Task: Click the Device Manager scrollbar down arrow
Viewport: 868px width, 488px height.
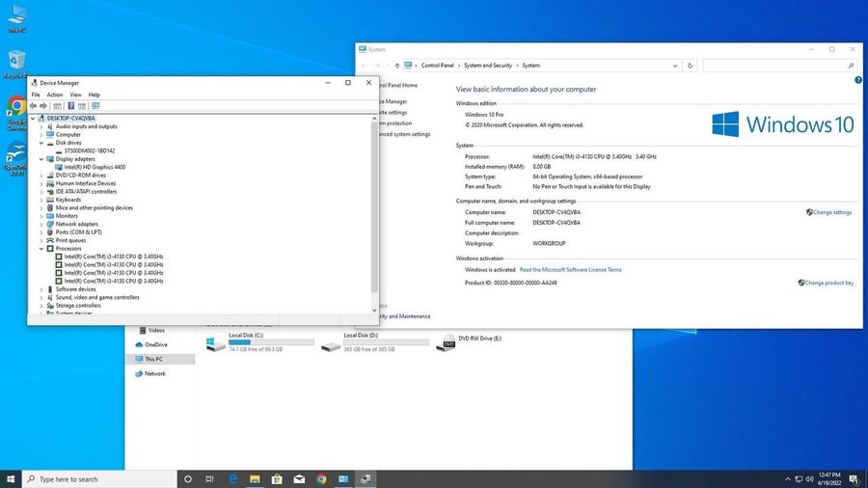Action: click(374, 311)
